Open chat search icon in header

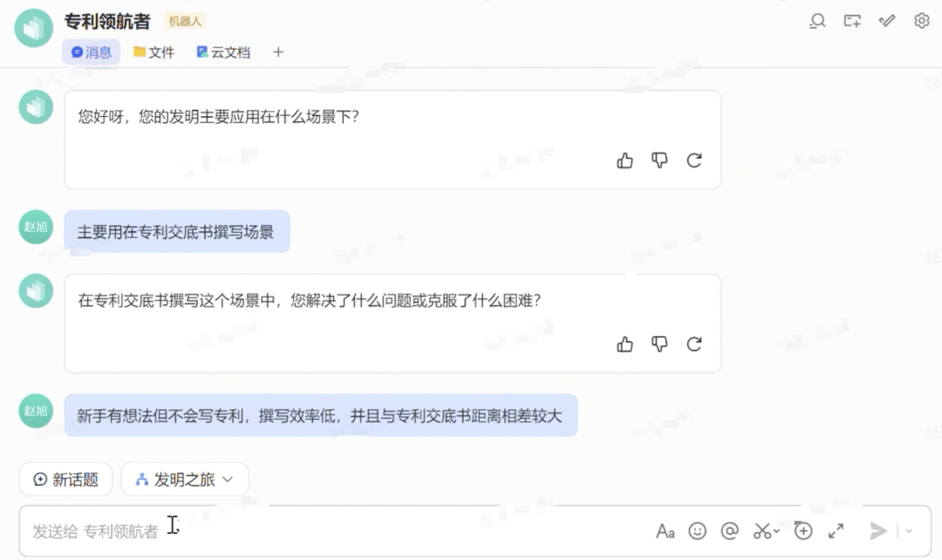point(817,21)
